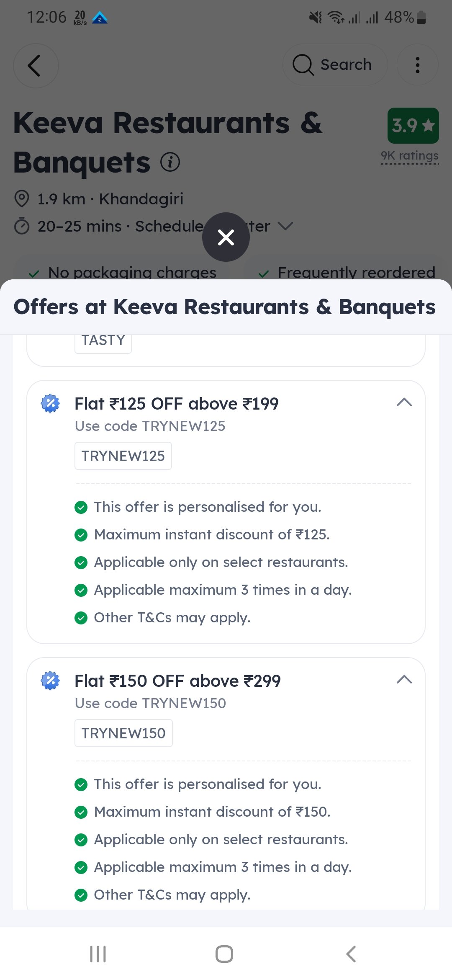Close the offers bottom sheet
Image resolution: width=452 pixels, height=980 pixels.
coord(226,237)
